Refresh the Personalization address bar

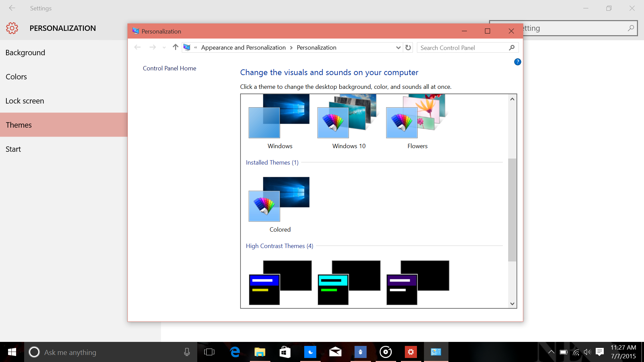(x=408, y=48)
